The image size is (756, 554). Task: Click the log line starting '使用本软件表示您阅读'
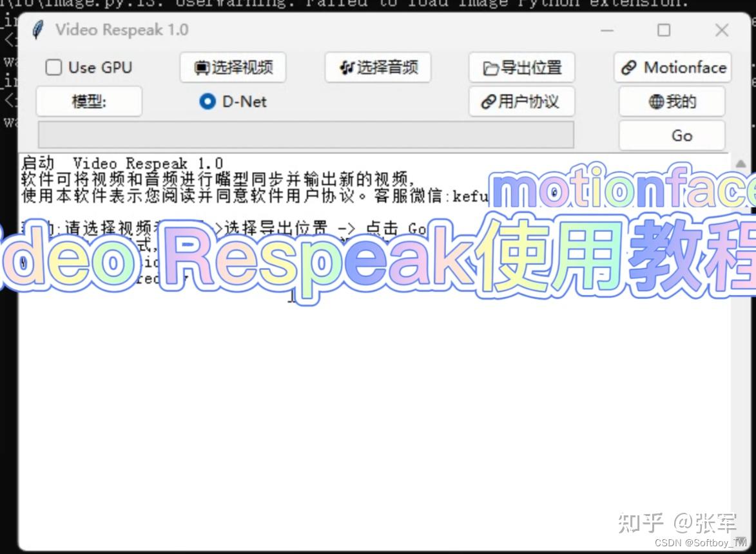[255, 196]
